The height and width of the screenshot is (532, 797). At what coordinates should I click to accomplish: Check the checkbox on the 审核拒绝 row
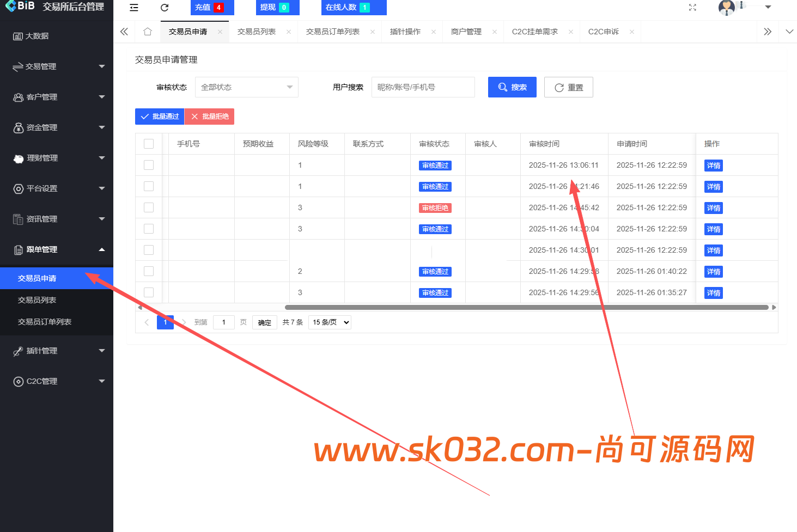coord(149,207)
